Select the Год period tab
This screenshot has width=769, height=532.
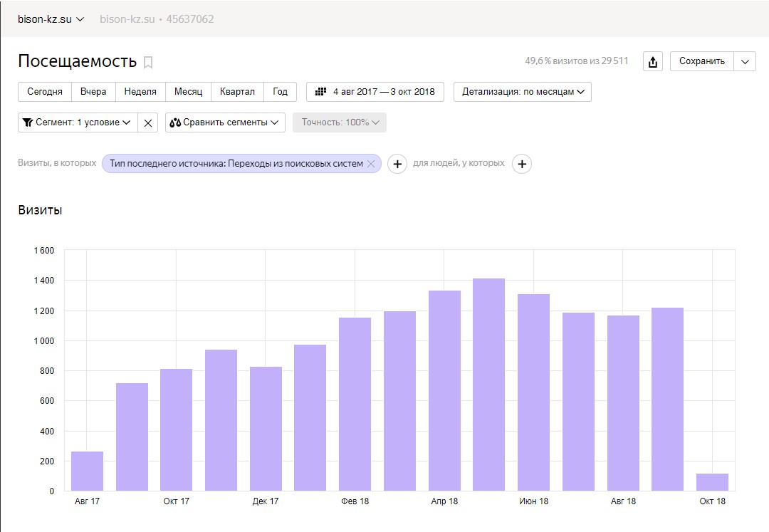pos(280,92)
